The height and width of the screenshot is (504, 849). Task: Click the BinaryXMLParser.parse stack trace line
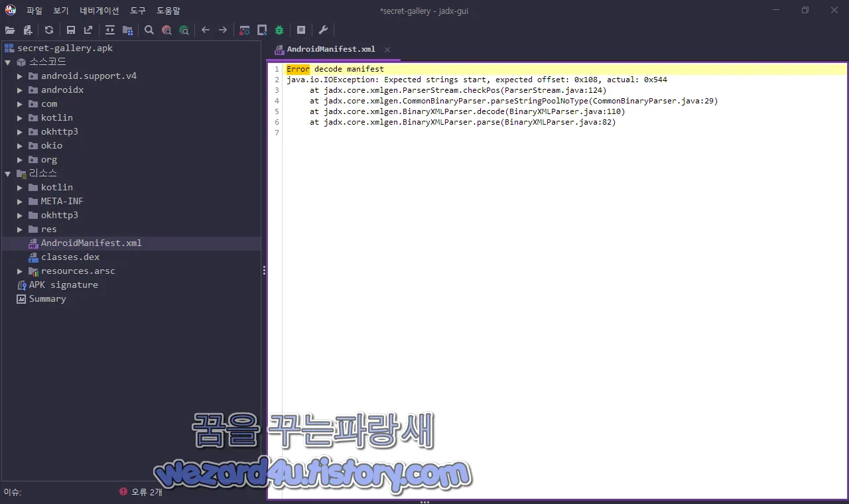coord(463,122)
